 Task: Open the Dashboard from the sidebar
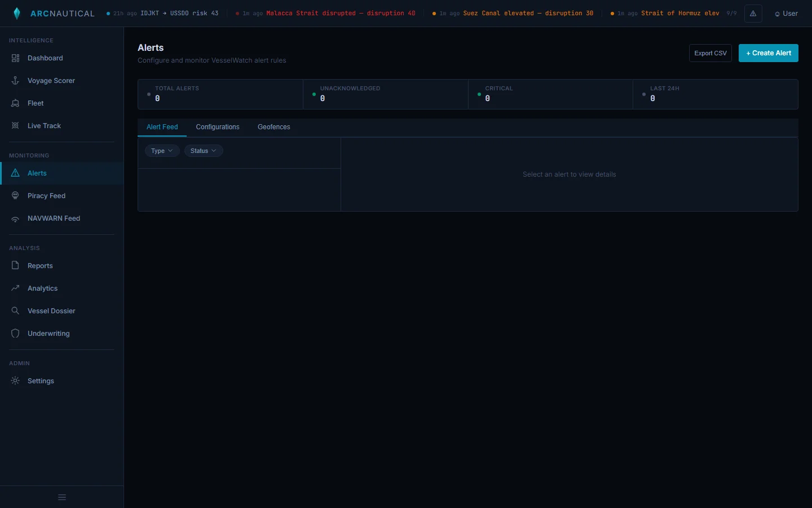tap(15, 58)
